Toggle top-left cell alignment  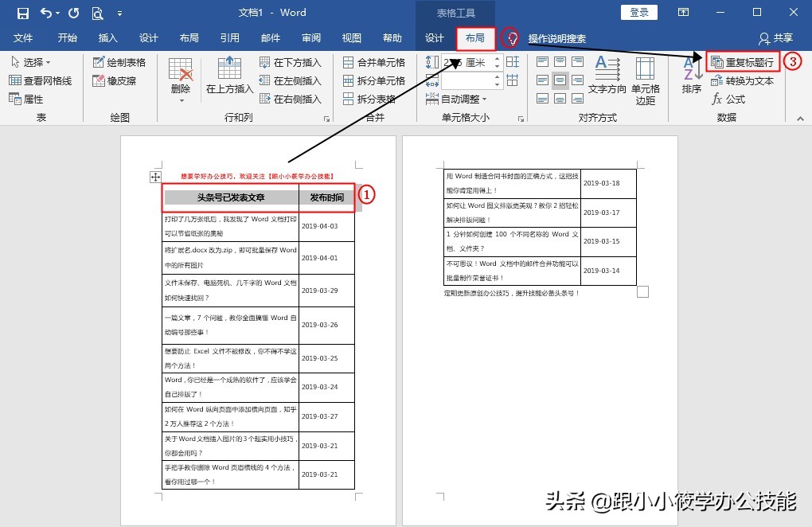(x=541, y=61)
